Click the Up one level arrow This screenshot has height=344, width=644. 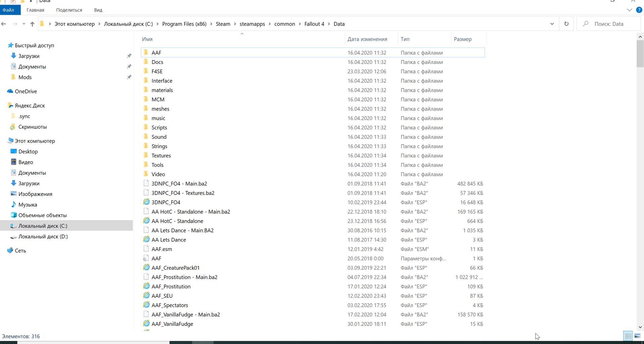point(32,24)
